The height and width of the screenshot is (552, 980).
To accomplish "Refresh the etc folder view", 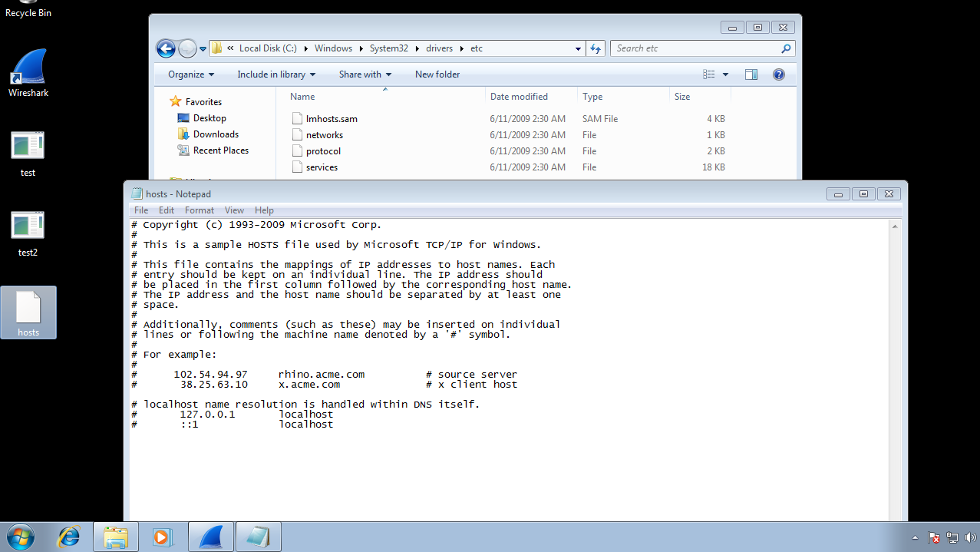I will [596, 48].
